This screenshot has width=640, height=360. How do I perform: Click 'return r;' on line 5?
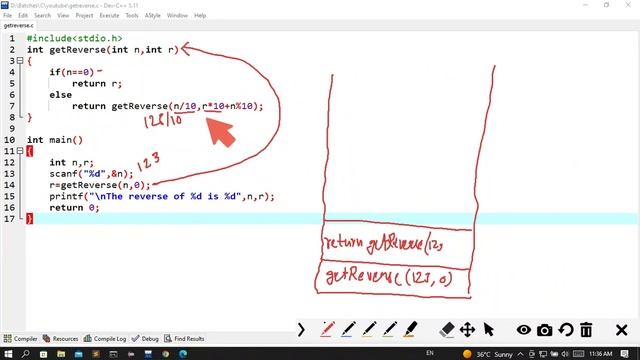pyautogui.click(x=97, y=84)
